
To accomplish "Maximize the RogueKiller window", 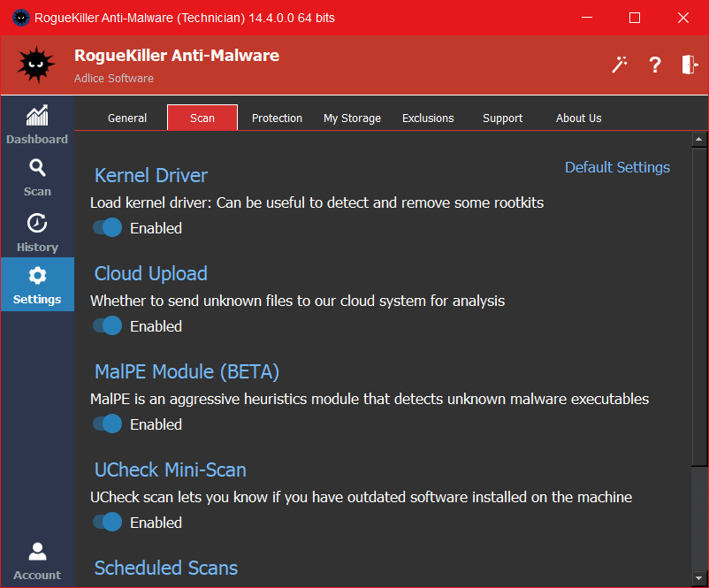I will (x=635, y=18).
